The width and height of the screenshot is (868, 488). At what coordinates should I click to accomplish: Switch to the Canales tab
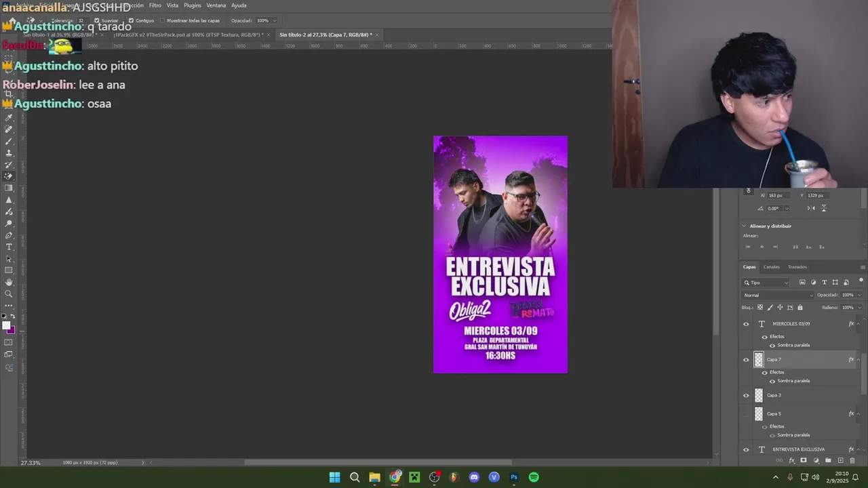[772, 267]
